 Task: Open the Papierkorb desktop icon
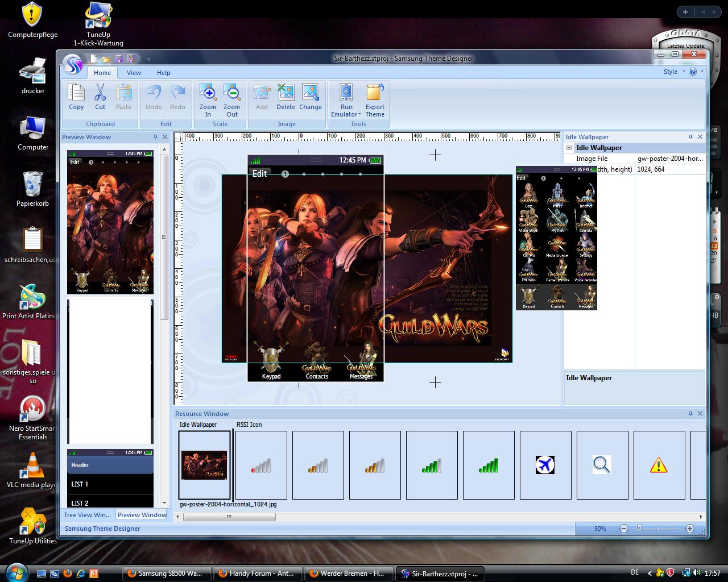pyautogui.click(x=32, y=189)
